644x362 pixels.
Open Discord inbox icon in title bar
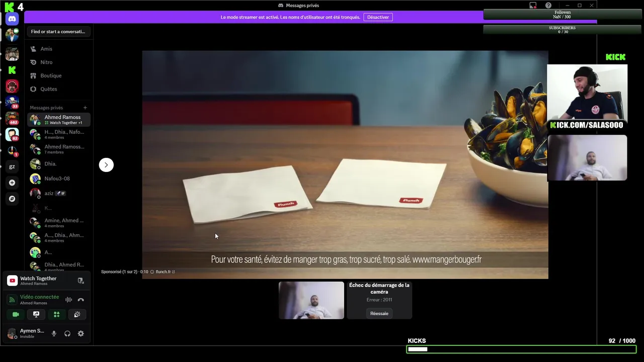(x=533, y=6)
